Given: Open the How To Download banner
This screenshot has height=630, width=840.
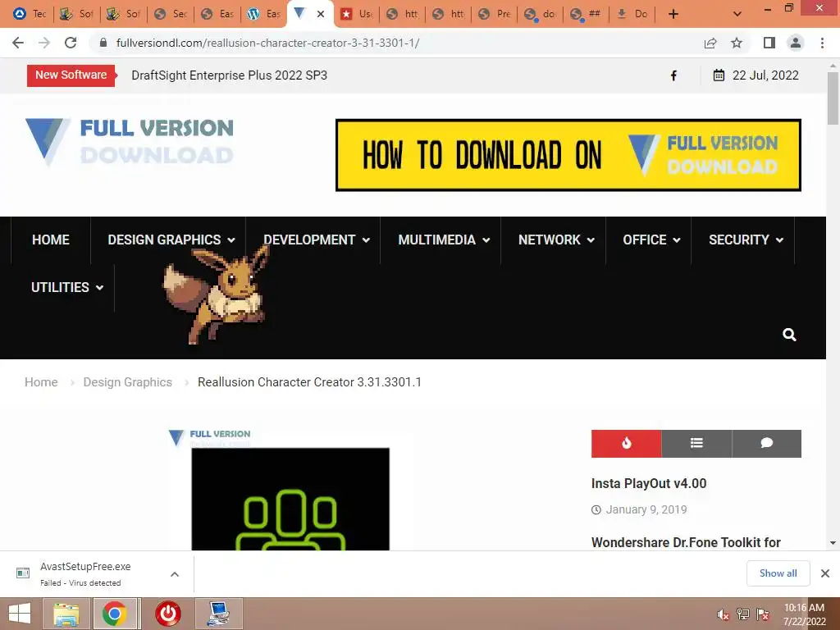Looking at the screenshot, I should coord(568,155).
